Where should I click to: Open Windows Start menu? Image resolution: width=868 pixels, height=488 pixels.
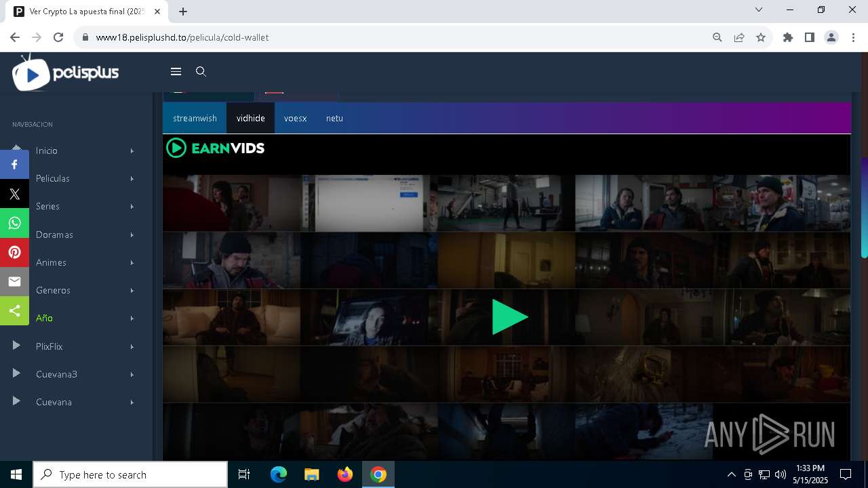[16, 474]
